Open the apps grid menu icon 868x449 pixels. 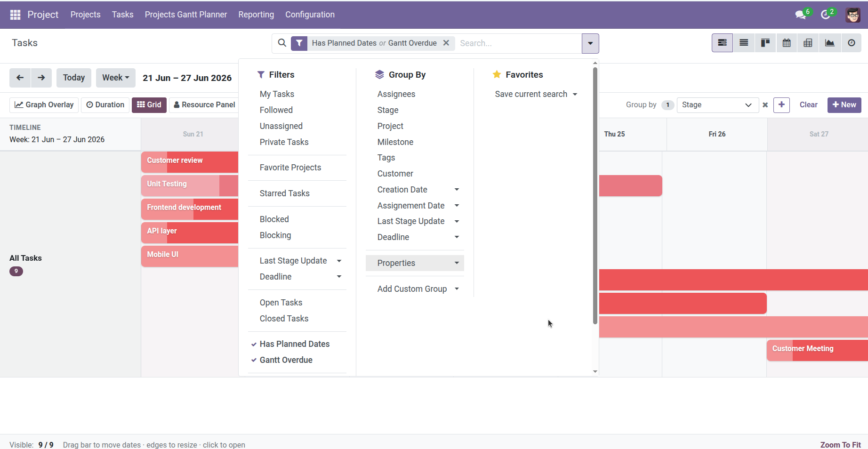tap(15, 15)
